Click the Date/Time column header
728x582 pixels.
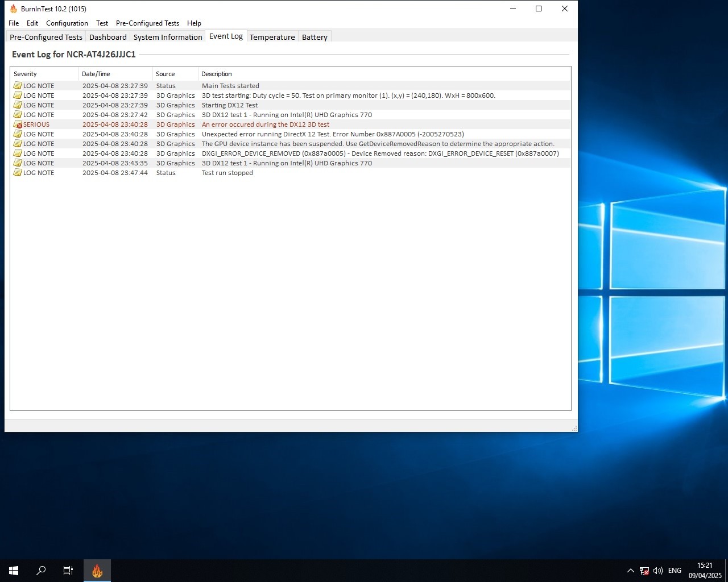(115, 74)
